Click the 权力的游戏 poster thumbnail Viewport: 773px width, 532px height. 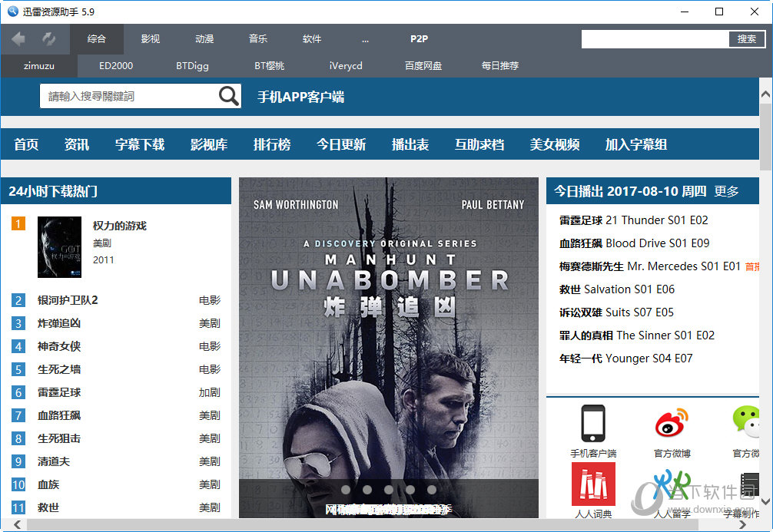pos(59,247)
